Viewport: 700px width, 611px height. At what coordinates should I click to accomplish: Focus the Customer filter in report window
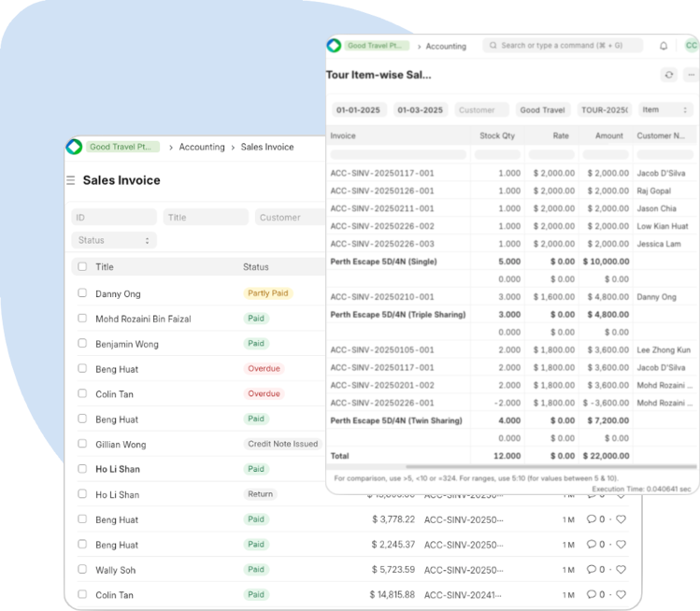coord(481,110)
